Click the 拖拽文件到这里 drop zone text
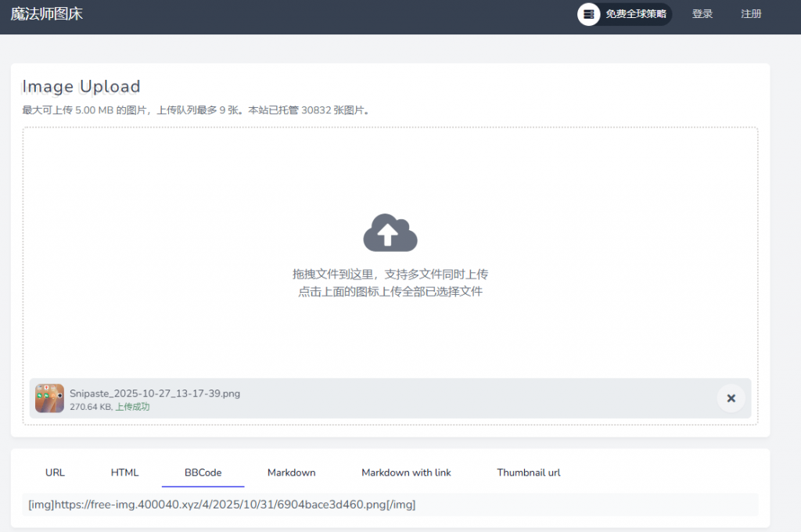801x532 pixels. [390, 275]
